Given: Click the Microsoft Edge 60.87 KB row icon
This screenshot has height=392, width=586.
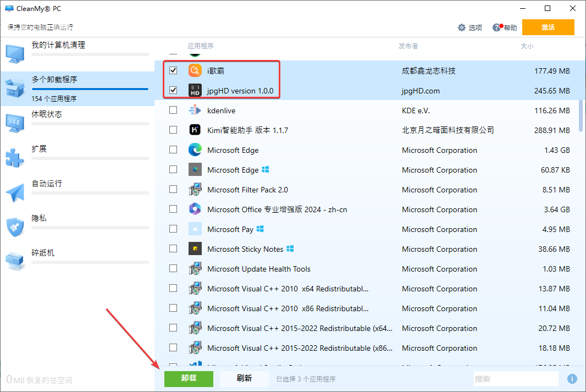Looking at the screenshot, I should pos(195,170).
